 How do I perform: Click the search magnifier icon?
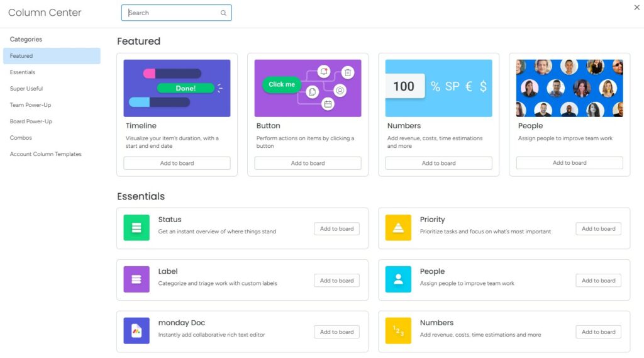coord(223,13)
